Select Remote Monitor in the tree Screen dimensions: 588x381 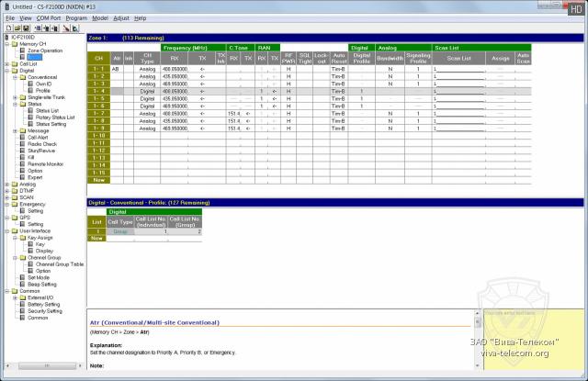45,164
